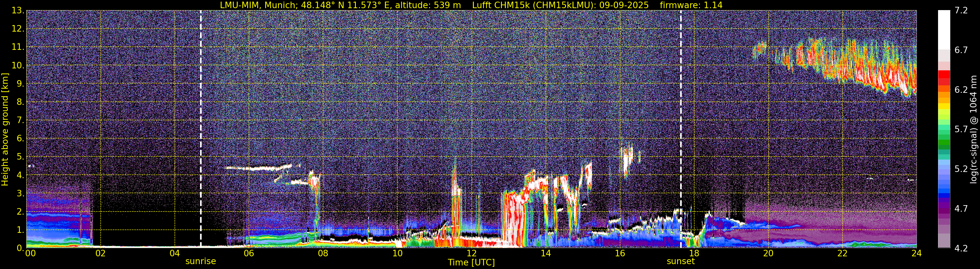The height and width of the screenshot is (269, 980).
Task: Click the "08" time axis tick label
Action: coord(323,254)
